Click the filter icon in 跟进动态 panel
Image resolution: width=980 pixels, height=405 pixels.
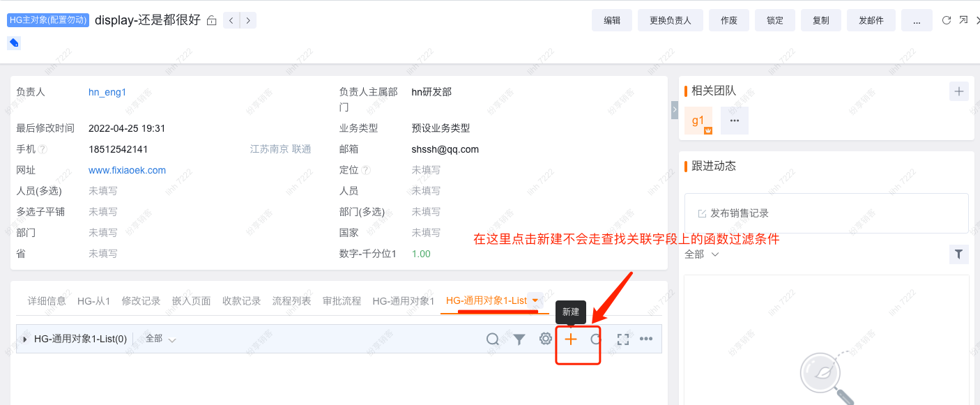pyautogui.click(x=959, y=254)
